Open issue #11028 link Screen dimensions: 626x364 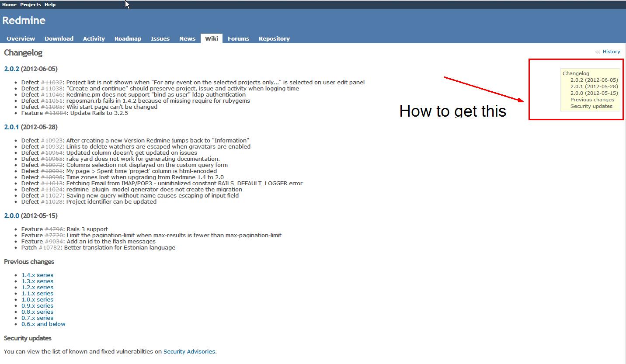point(52,201)
